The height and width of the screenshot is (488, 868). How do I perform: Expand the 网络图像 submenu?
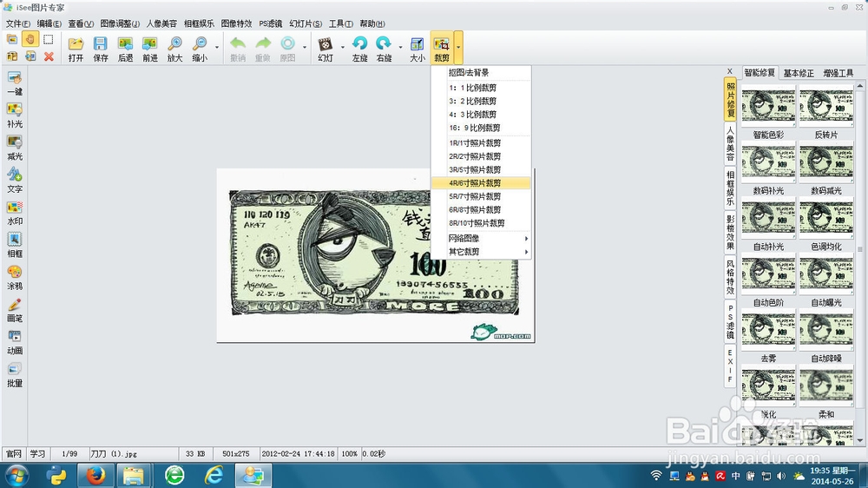click(481, 238)
